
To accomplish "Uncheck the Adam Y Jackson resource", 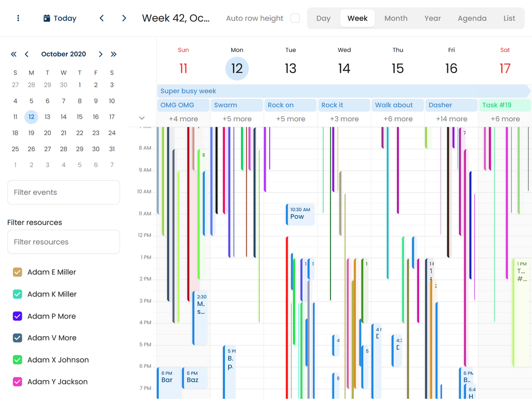I will (x=16, y=381).
